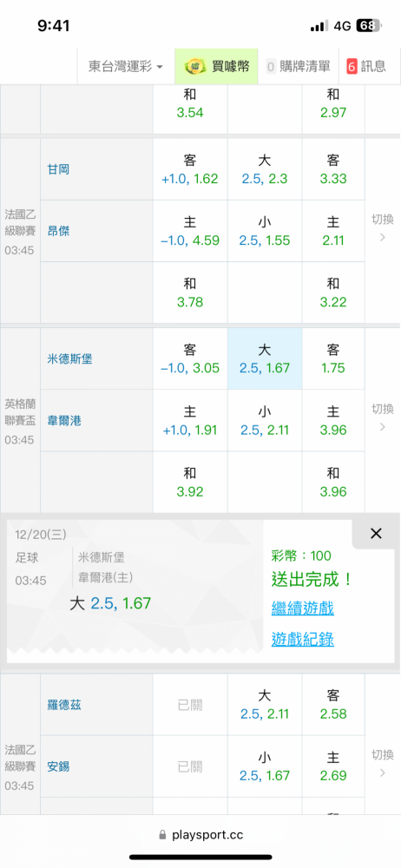The height and width of the screenshot is (868, 401).
Task: Choose 大 2.5, 2.11 for 羅德茲
Action: tap(265, 705)
